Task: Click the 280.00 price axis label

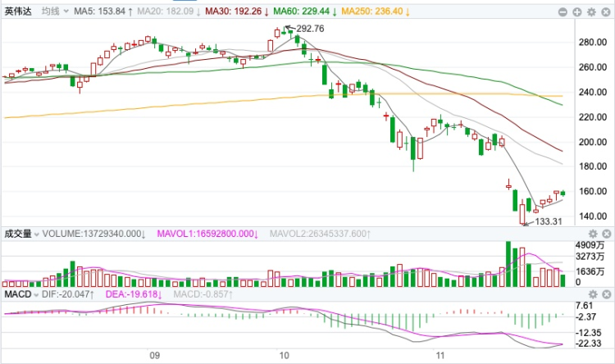Action: (x=593, y=43)
